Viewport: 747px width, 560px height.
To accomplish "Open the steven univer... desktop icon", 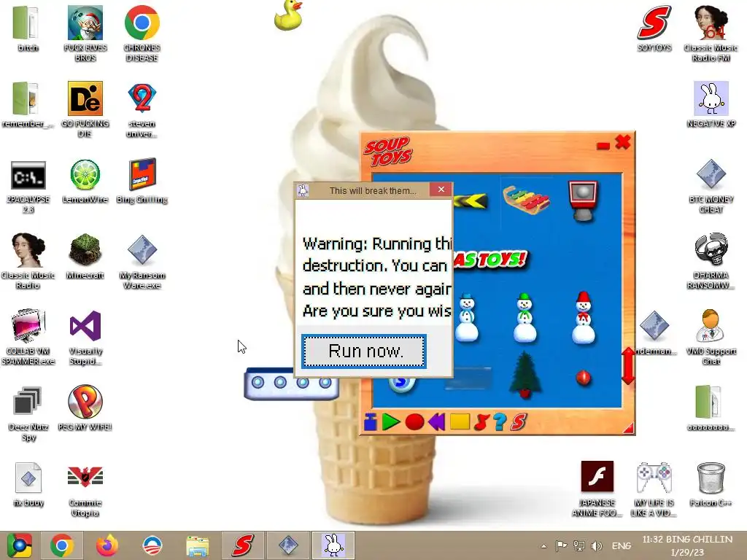I will [142, 98].
